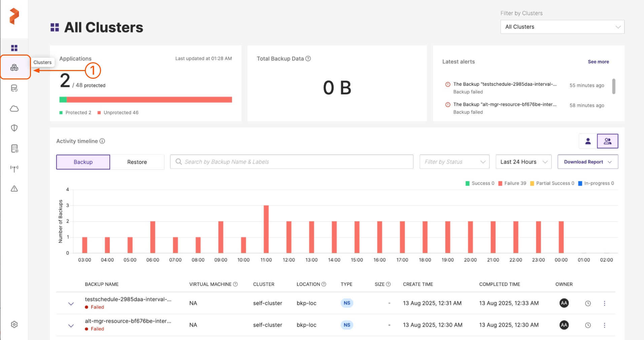
Task: Toggle the Failure legend series
Action: tap(512, 183)
